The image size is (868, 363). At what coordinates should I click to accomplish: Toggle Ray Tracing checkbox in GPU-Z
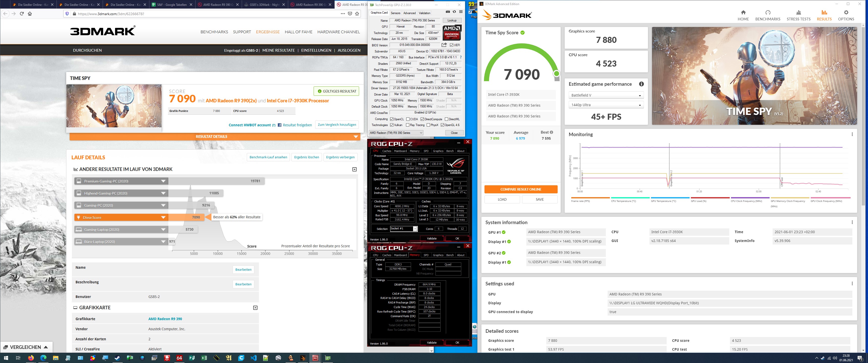pyautogui.click(x=408, y=125)
